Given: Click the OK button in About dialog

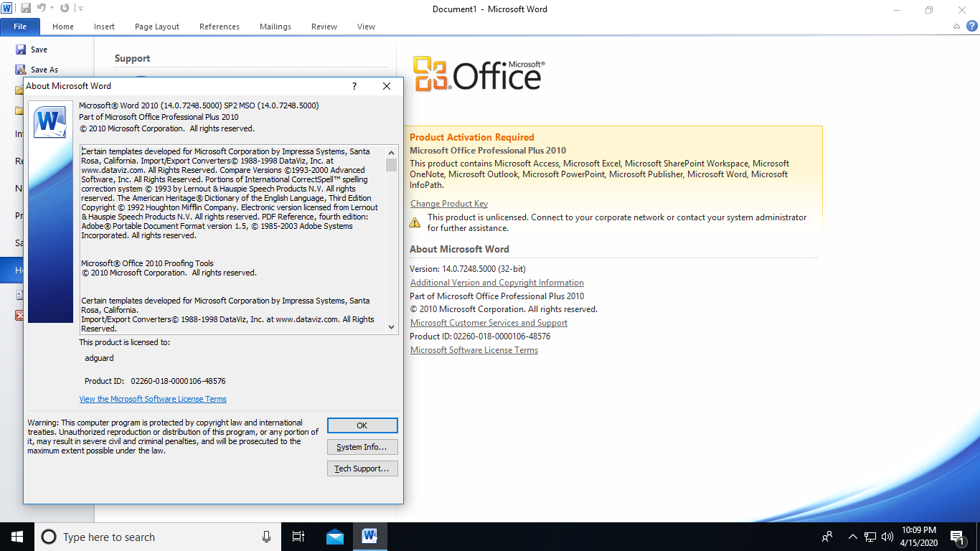Looking at the screenshot, I should pyautogui.click(x=362, y=425).
